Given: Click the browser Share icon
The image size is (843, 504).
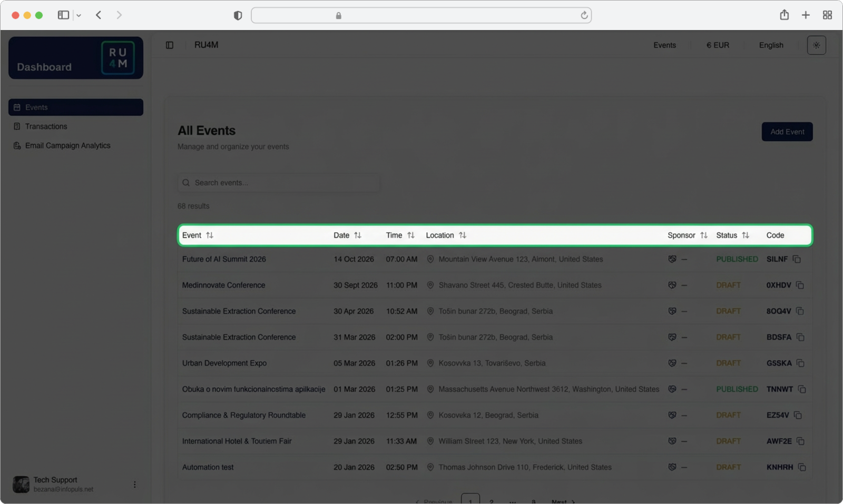Looking at the screenshot, I should pyautogui.click(x=784, y=15).
